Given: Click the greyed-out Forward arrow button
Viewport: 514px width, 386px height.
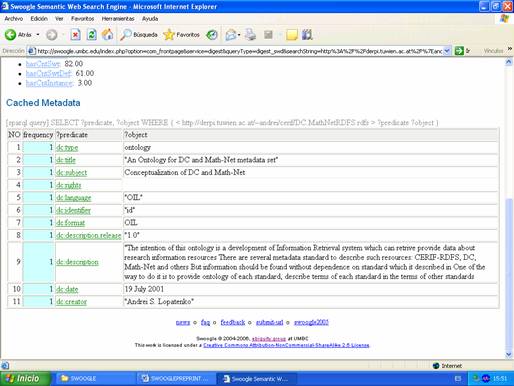Looking at the screenshot, I should (x=52, y=35).
